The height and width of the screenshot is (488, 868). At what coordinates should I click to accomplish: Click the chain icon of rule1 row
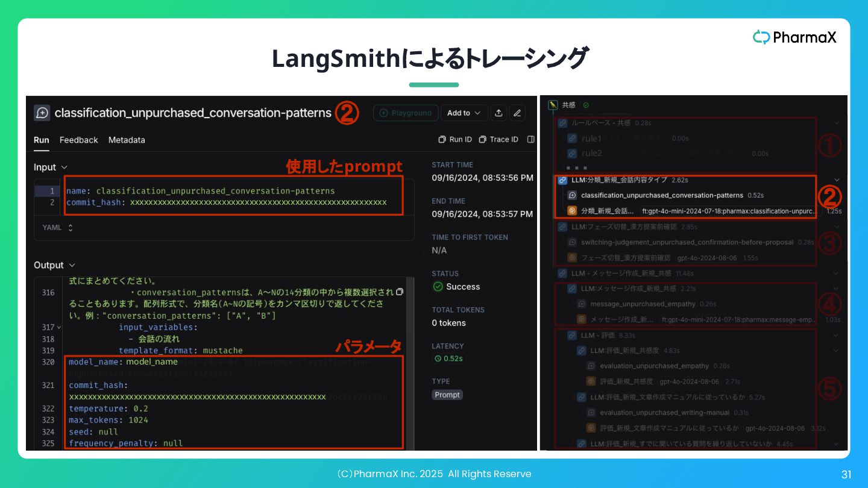click(x=573, y=138)
